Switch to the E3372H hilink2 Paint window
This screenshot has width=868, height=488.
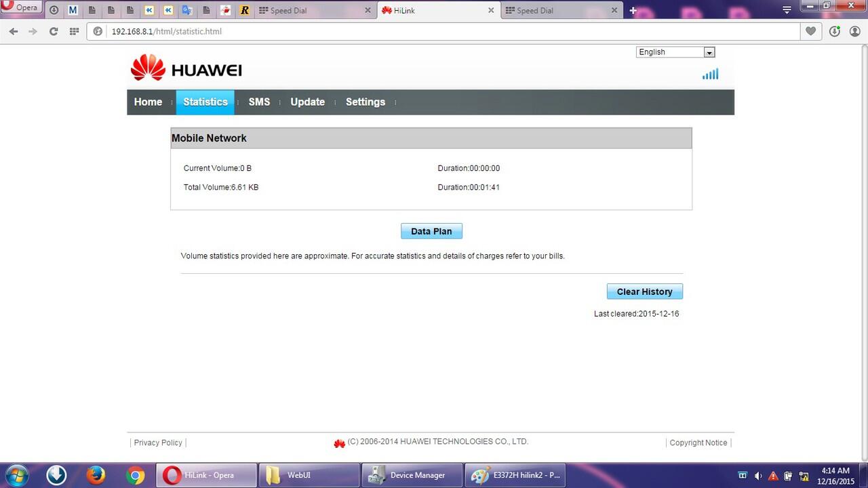click(x=515, y=475)
